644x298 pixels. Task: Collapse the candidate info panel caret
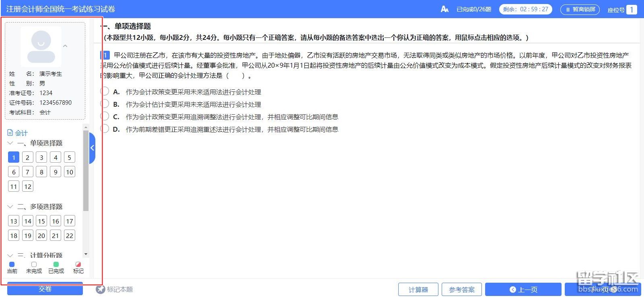coord(65,46)
